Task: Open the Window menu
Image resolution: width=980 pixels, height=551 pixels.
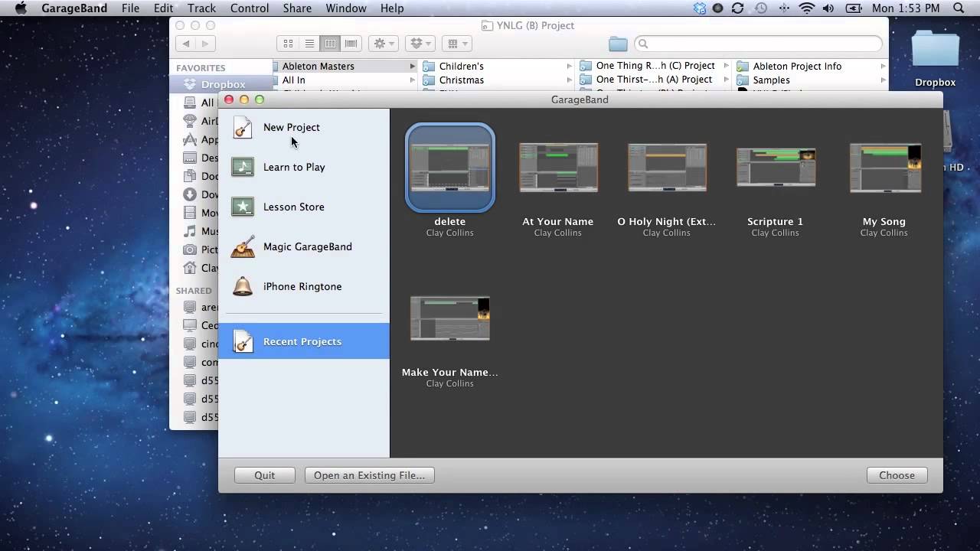Action: pos(345,8)
